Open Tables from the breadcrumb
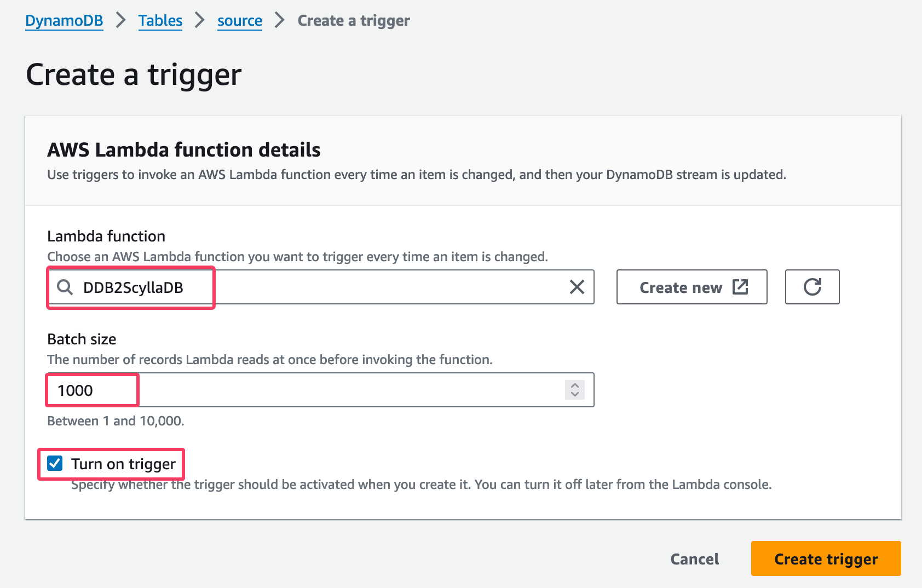Viewport: 922px width, 588px height. click(160, 20)
